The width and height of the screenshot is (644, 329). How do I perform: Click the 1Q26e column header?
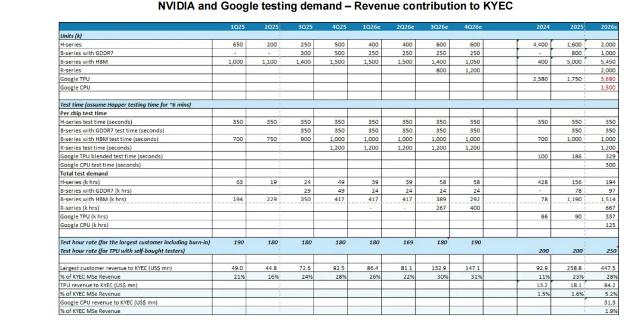[371, 27]
